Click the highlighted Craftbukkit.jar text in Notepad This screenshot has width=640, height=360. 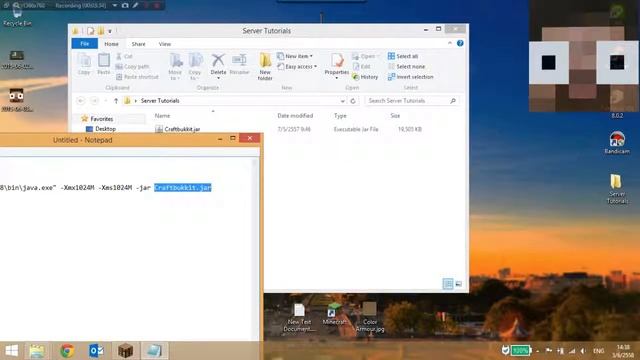pyautogui.click(x=182, y=188)
